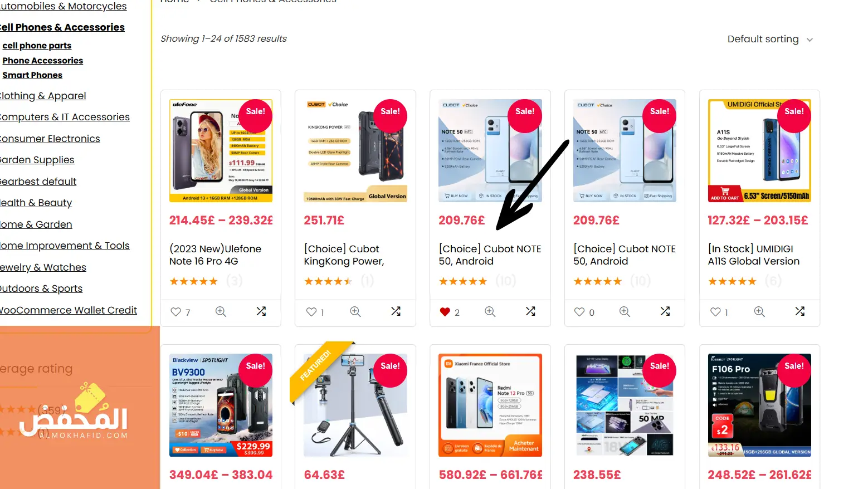The image size is (868, 489).
Task: Open quick view for Ulefone Note 16 Pro
Action: pos(221,312)
